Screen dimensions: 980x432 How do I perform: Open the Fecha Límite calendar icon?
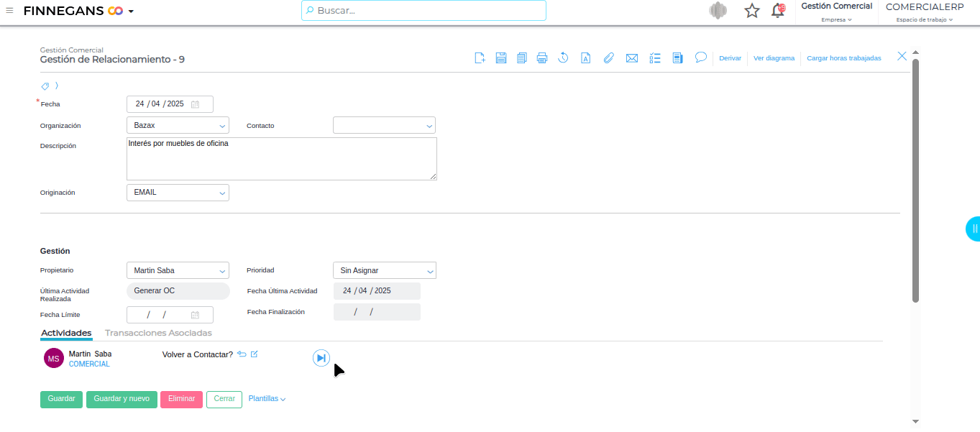(x=195, y=315)
